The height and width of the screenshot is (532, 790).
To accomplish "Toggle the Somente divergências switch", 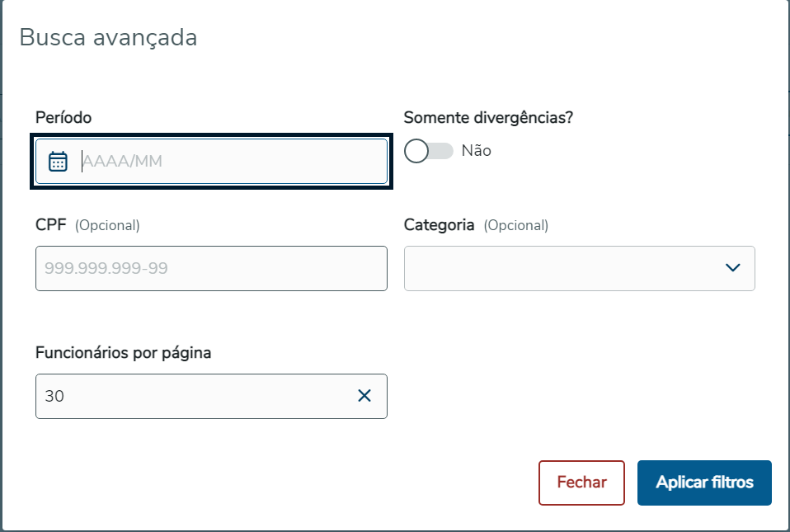I will (x=429, y=151).
